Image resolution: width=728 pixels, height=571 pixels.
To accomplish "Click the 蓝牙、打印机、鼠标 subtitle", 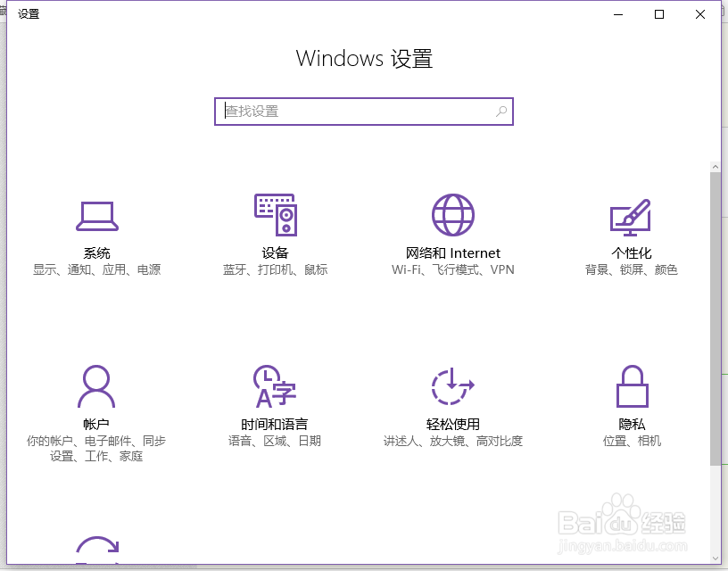I will 275,269.
